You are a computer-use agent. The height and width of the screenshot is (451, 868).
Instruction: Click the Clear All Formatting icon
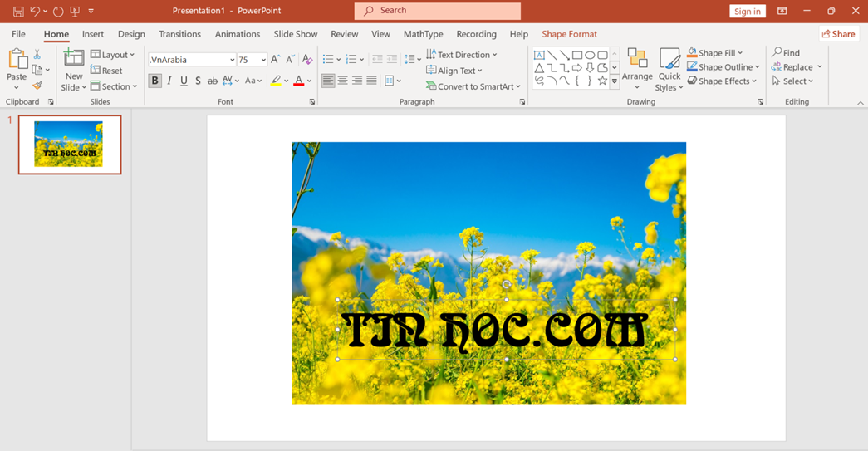point(307,60)
